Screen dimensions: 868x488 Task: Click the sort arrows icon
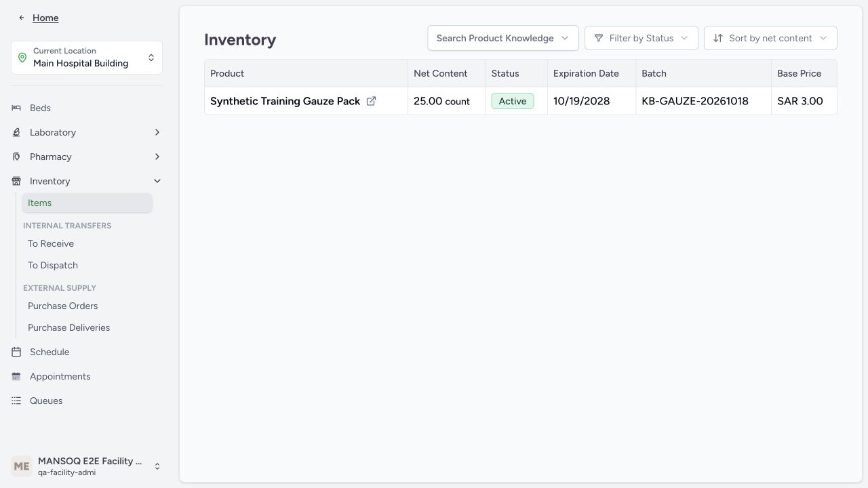[x=718, y=38]
